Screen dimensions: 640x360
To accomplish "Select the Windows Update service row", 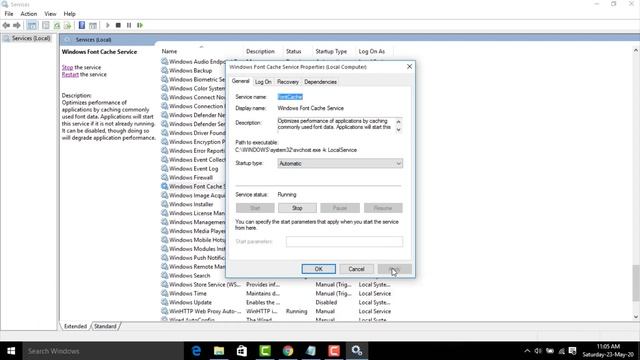I will 276,302.
